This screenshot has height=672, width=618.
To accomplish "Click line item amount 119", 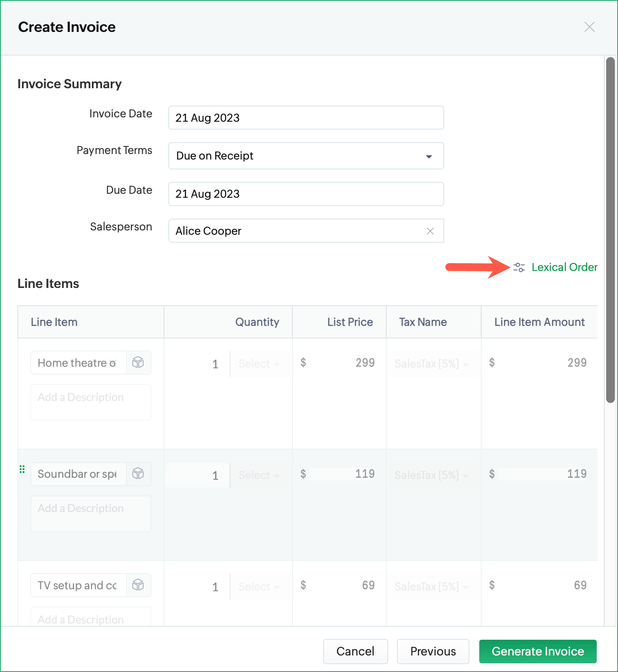I will click(577, 474).
